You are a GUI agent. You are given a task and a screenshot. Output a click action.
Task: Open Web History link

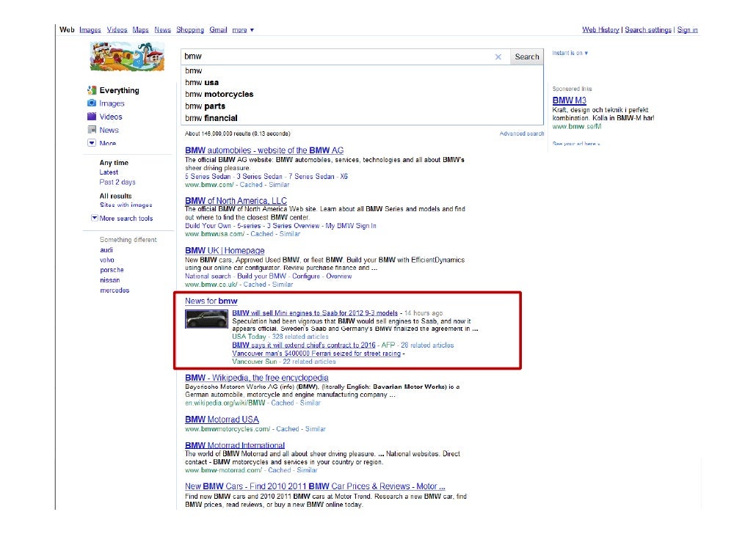click(600, 30)
